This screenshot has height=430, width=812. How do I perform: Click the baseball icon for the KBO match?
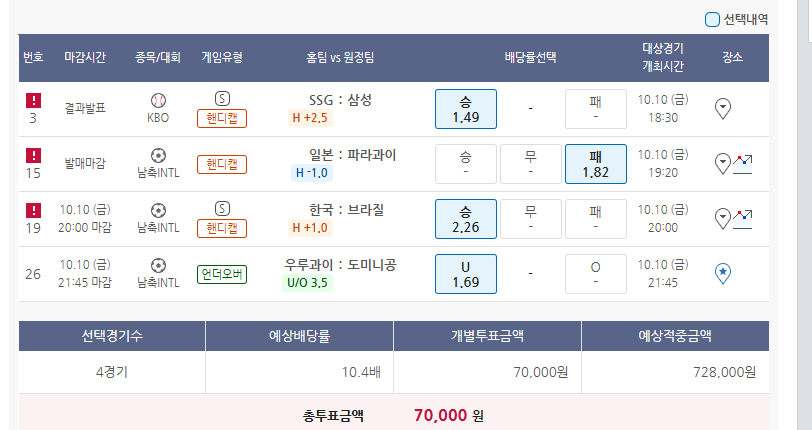pos(158,100)
